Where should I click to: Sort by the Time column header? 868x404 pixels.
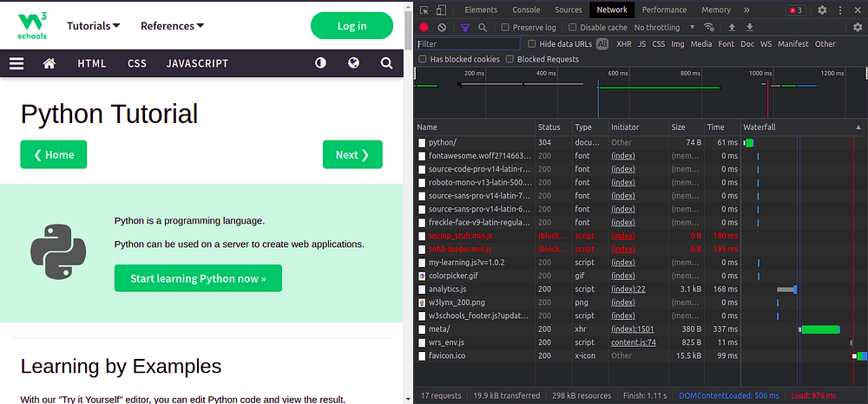pyautogui.click(x=722, y=127)
